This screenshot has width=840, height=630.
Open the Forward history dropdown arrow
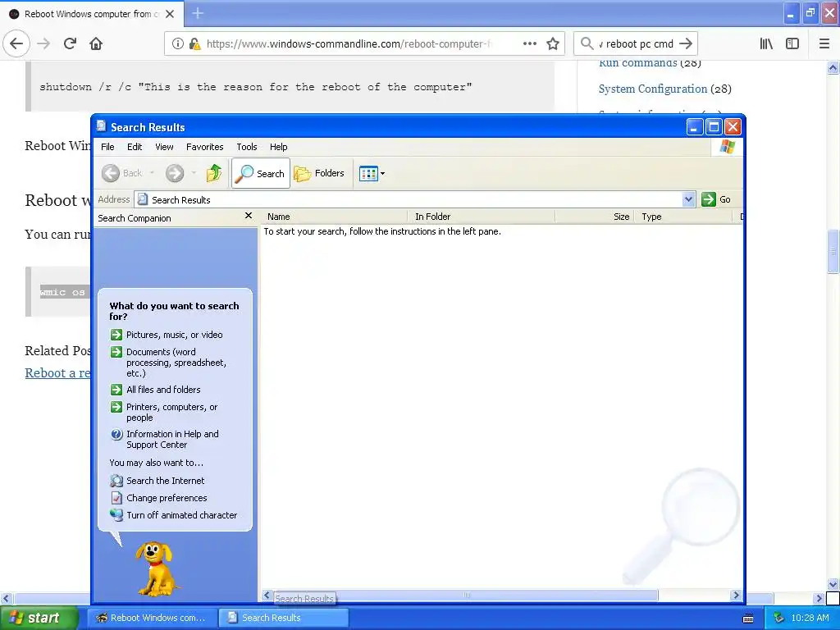pos(194,173)
